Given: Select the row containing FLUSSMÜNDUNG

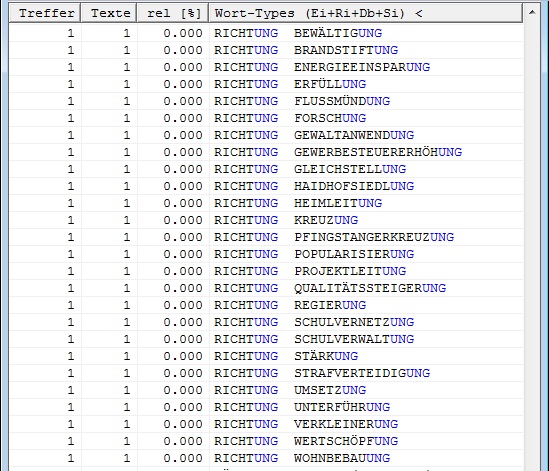Looking at the screenshot, I should (x=266, y=101).
